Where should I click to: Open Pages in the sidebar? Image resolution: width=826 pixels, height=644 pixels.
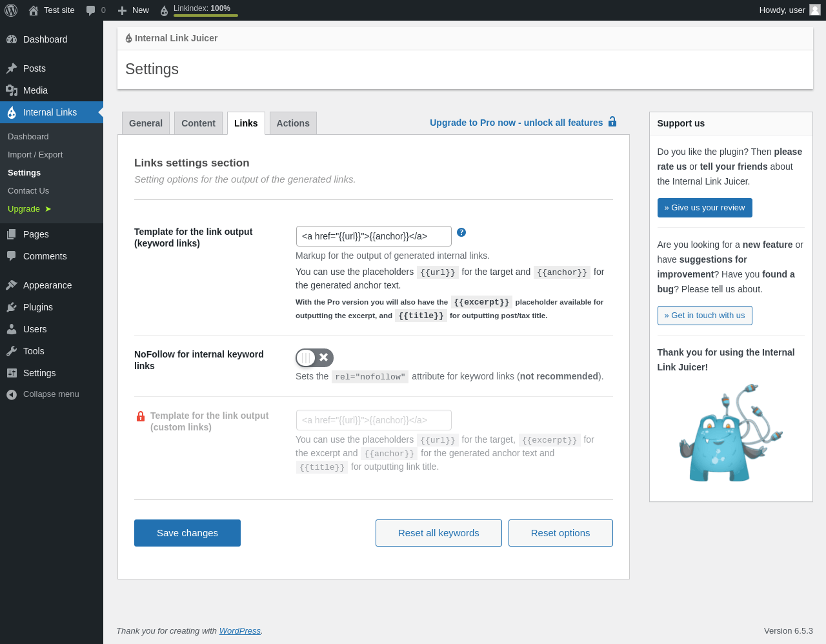point(52,234)
